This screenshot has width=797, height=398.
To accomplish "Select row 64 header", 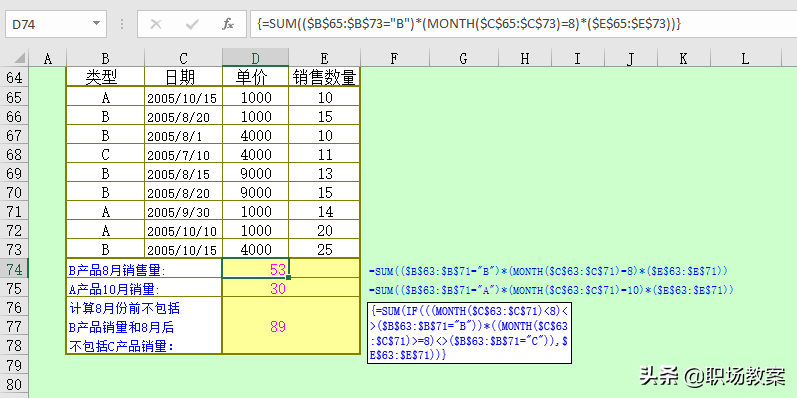I will click(x=14, y=77).
